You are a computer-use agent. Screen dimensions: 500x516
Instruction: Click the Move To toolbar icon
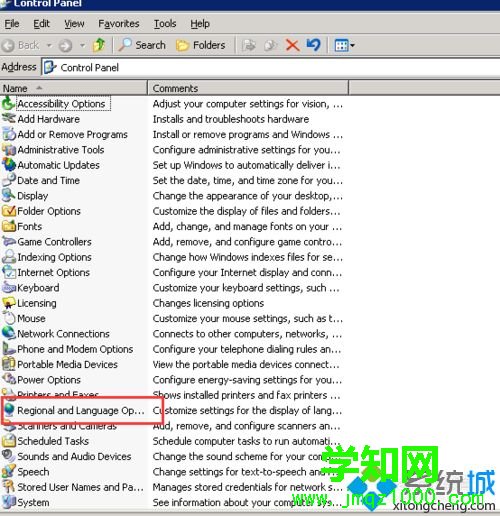point(249,45)
